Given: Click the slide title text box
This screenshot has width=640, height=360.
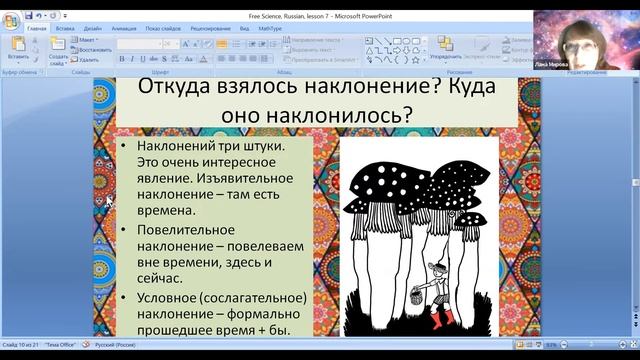Looking at the screenshot, I should tap(317, 102).
